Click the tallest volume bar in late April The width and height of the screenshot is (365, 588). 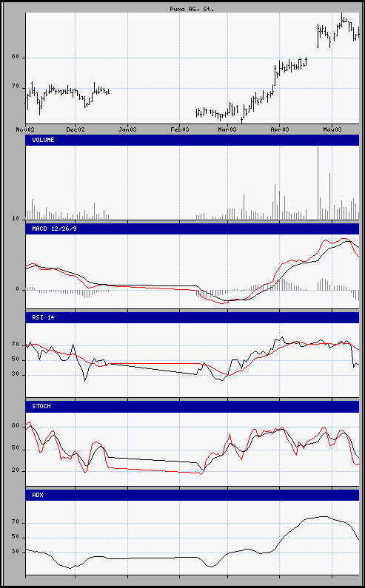pos(318,183)
